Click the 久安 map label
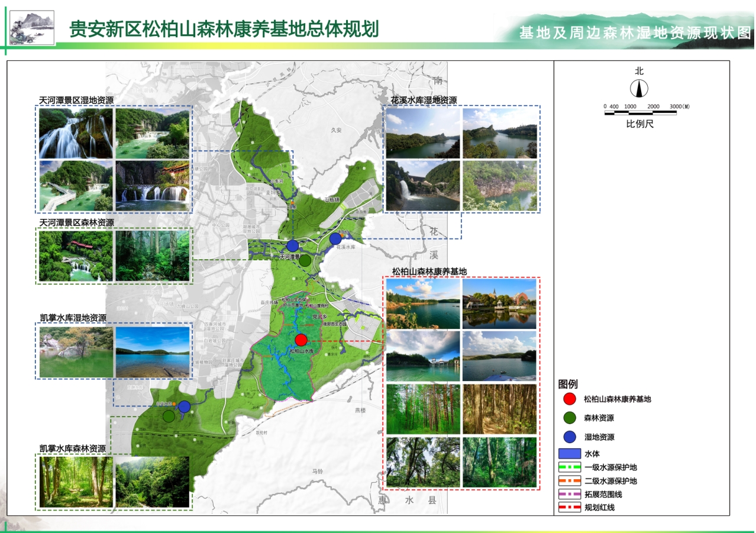 pyautogui.click(x=337, y=130)
